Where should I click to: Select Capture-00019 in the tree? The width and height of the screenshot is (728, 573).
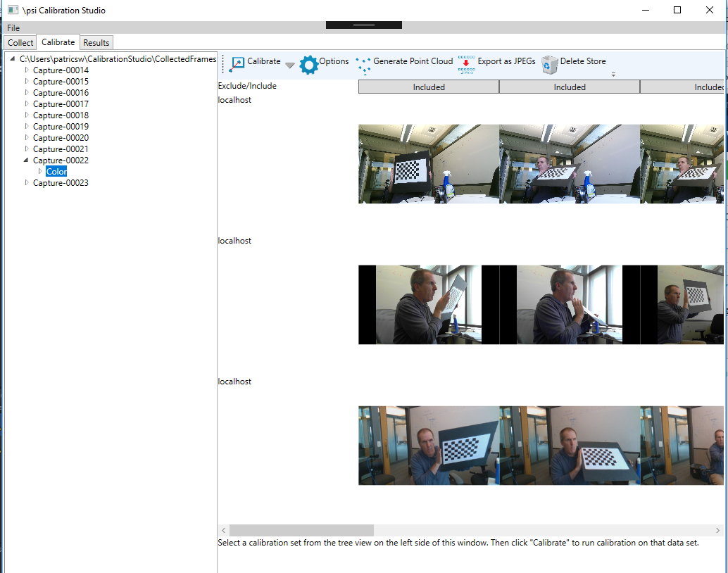coord(61,126)
